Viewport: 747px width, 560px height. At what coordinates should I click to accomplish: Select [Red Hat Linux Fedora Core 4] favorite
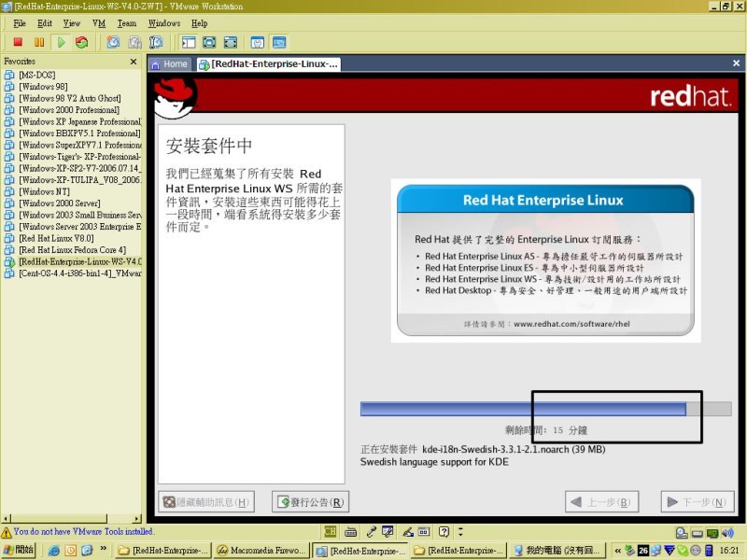pyautogui.click(x=73, y=250)
